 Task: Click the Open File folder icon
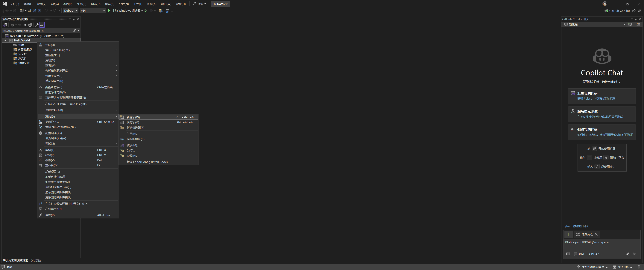tap(30, 10)
